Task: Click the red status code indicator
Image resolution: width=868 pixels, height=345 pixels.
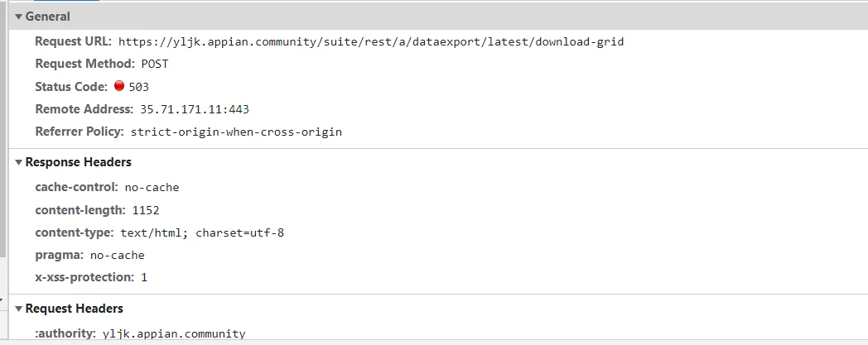Action: pyautogui.click(x=119, y=86)
